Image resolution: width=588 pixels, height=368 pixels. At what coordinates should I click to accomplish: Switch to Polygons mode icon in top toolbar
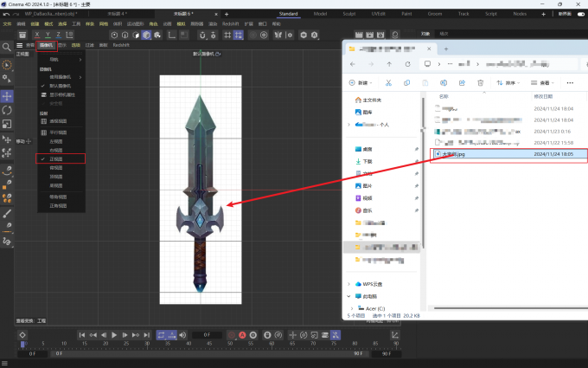point(136,35)
